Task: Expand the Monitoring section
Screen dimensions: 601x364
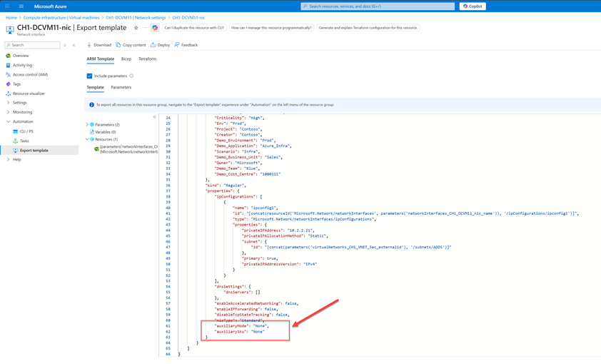Action: 22,112
